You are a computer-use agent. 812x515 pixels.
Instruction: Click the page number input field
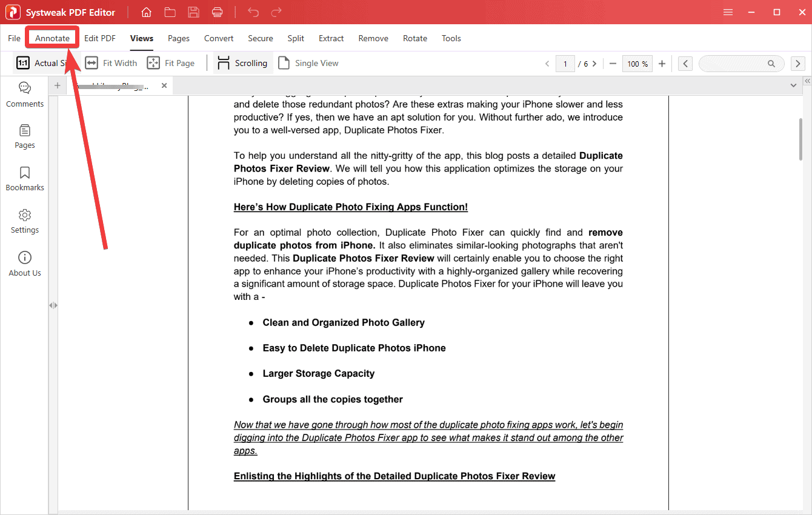click(x=565, y=64)
